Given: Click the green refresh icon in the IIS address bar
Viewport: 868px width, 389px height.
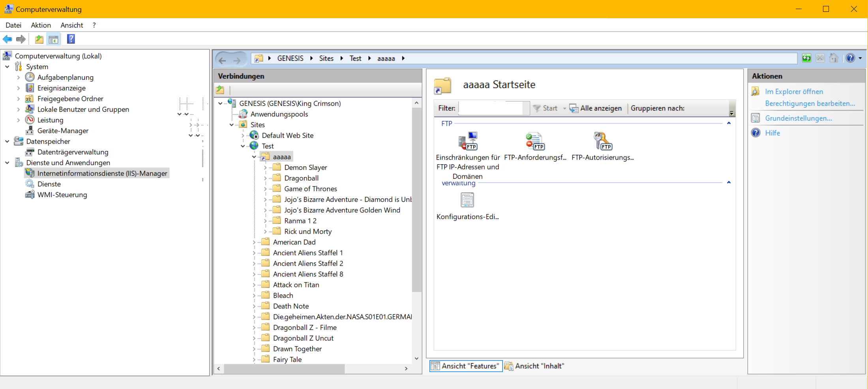Looking at the screenshot, I should 806,58.
